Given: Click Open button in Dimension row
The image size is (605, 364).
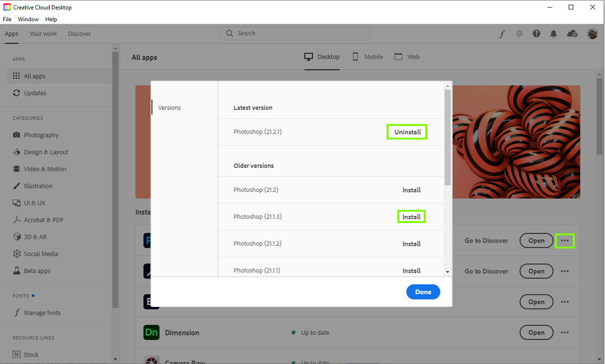Looking at the screenshot, I should click(x=536, y=332).
